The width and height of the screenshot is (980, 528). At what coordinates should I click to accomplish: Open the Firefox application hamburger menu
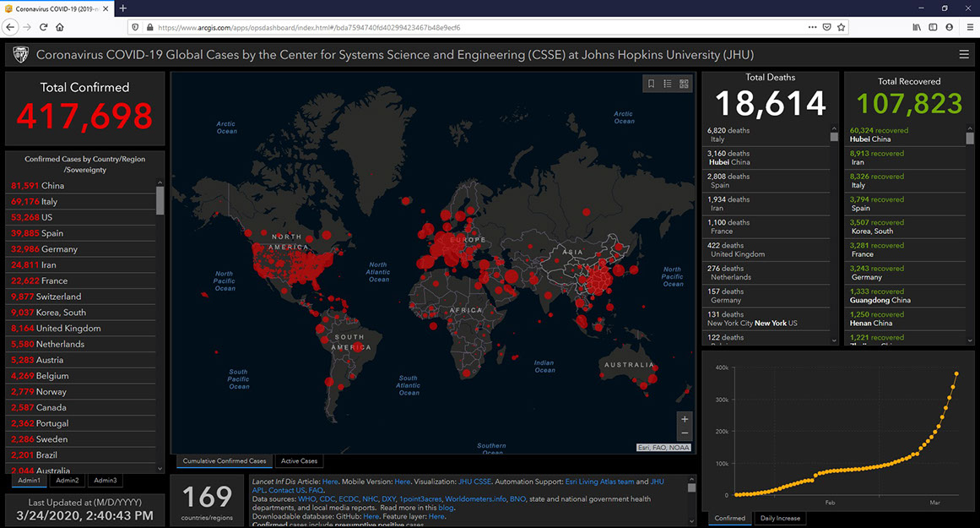click(969, 27)
